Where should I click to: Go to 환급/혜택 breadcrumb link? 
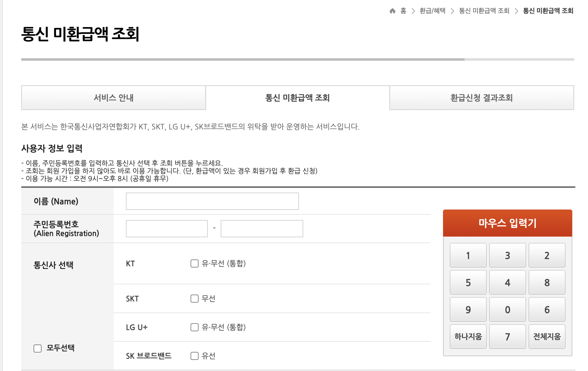point(433,11)
